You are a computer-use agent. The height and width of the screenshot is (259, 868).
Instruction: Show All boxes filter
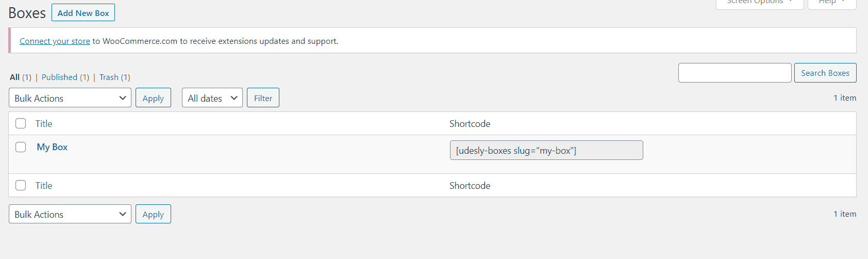coord(14,77)
